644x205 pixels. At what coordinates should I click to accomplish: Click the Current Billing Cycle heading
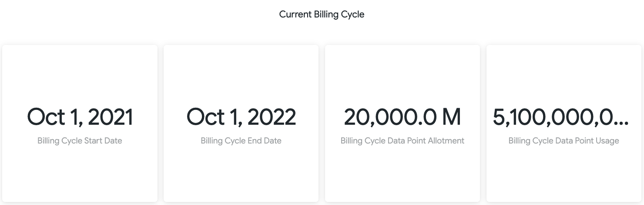[322, 14]
